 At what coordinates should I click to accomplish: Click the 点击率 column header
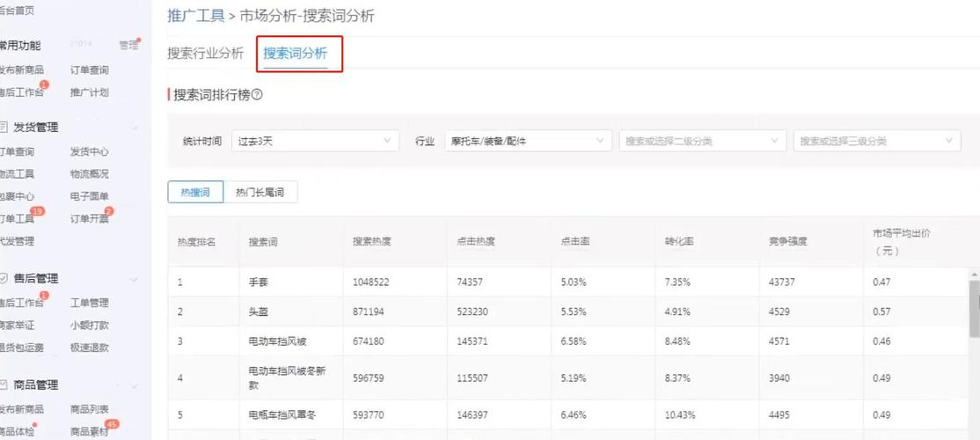575,242
